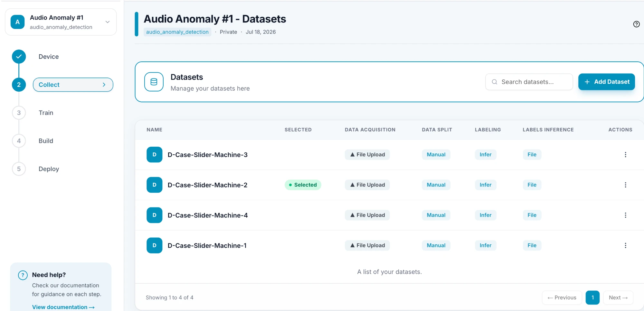This screenshot has height=311, width=644.
Task: Click the Need help question mark icon
Action: pos(23,275)
